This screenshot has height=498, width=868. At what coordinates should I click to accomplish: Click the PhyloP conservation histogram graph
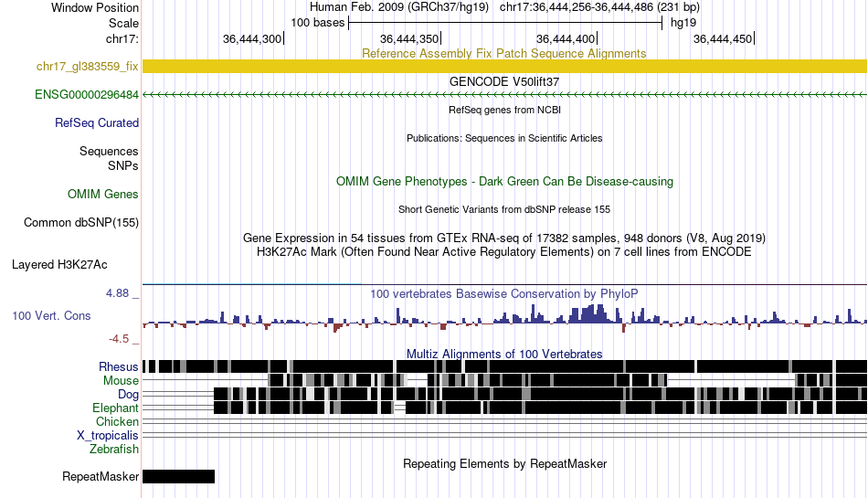505,319
